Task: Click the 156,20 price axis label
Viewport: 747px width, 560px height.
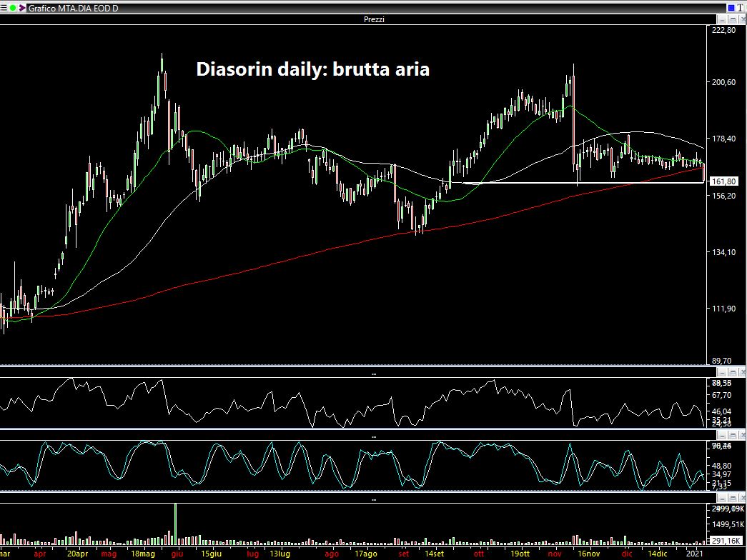Action: click(x=723, y=195)
